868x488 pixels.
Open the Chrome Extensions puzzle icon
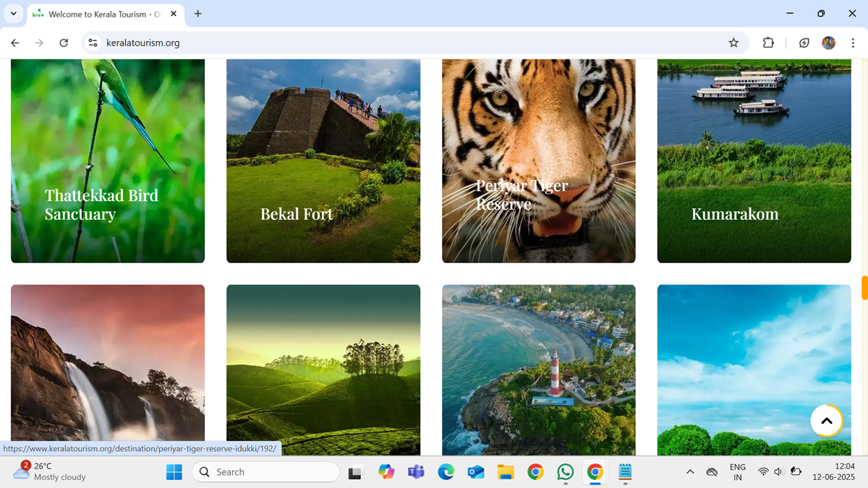click(x=768, y=43)
